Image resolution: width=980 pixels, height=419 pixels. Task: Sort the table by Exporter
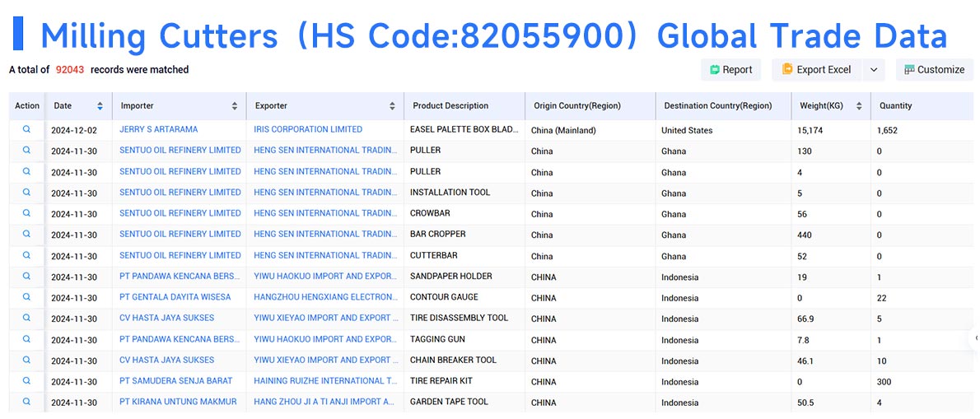point(392,106)
